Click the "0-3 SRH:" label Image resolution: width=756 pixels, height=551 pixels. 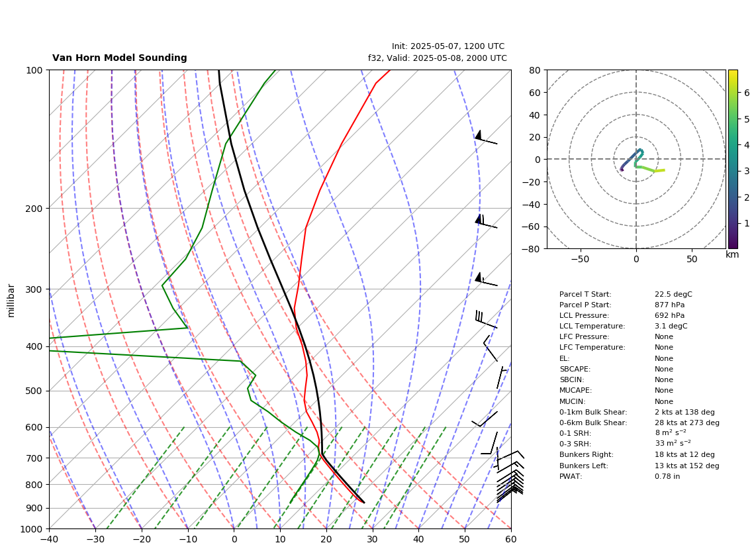coord(575,444)
